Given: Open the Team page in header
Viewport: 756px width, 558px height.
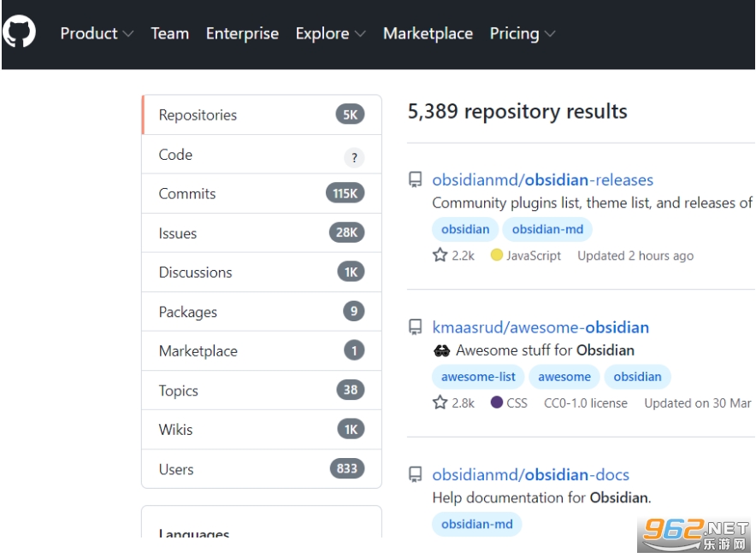Looking at the screenshot, I should click(169, 33).
